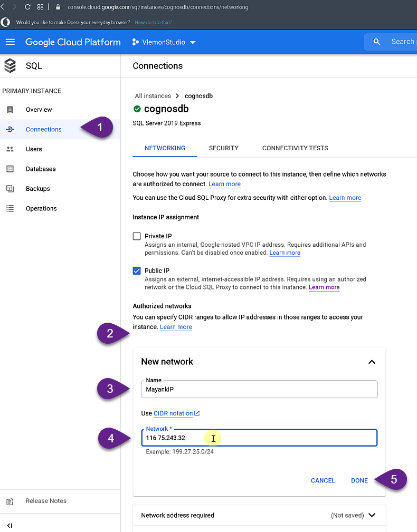Click the Users sidebar icon
The image size is (417, 532).
click(10, 149)
